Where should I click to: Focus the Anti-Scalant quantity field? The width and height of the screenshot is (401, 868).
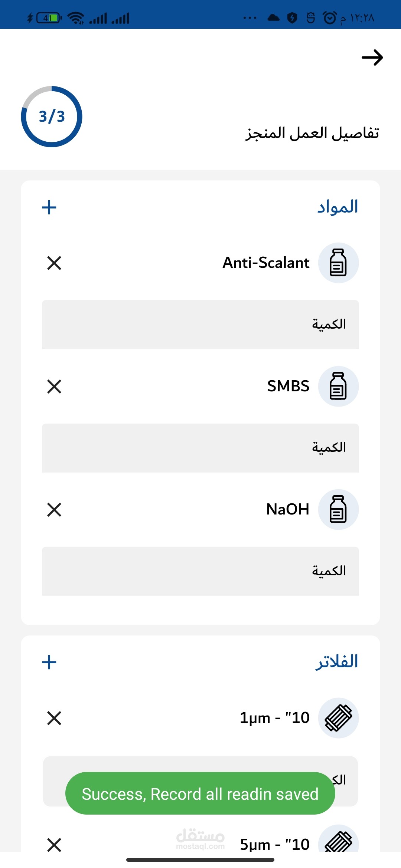(200, 325)
